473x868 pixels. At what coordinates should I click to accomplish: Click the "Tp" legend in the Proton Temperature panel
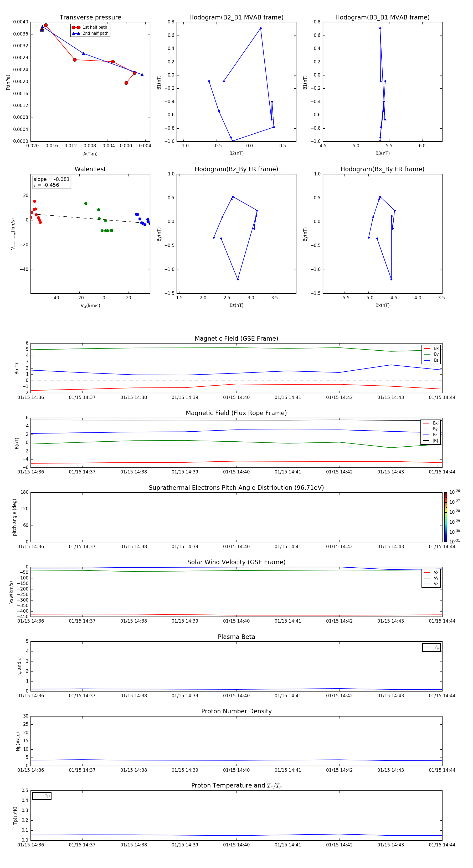[42, 796]
